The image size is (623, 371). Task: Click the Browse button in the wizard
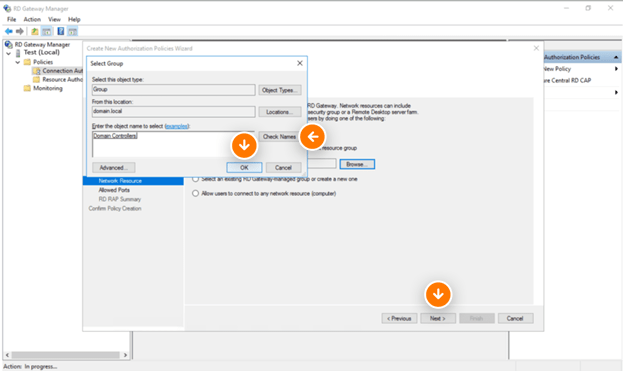[357, 164]
